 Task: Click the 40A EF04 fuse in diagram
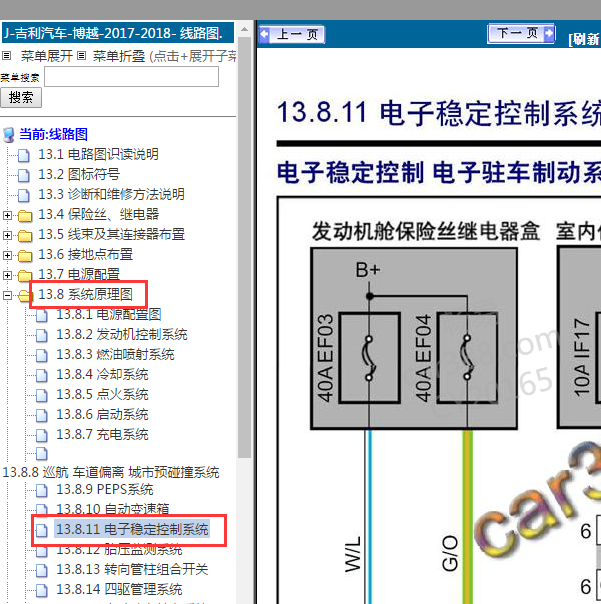(467, 358)
